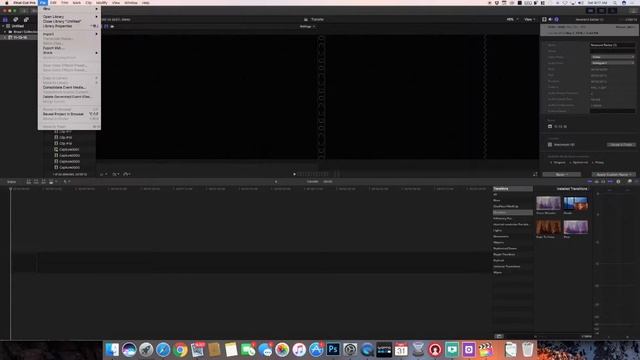The width and height of the screenshot is (640, 360).
Task: Toggle the Transitions browser button
Action: (x=636, y=182)
